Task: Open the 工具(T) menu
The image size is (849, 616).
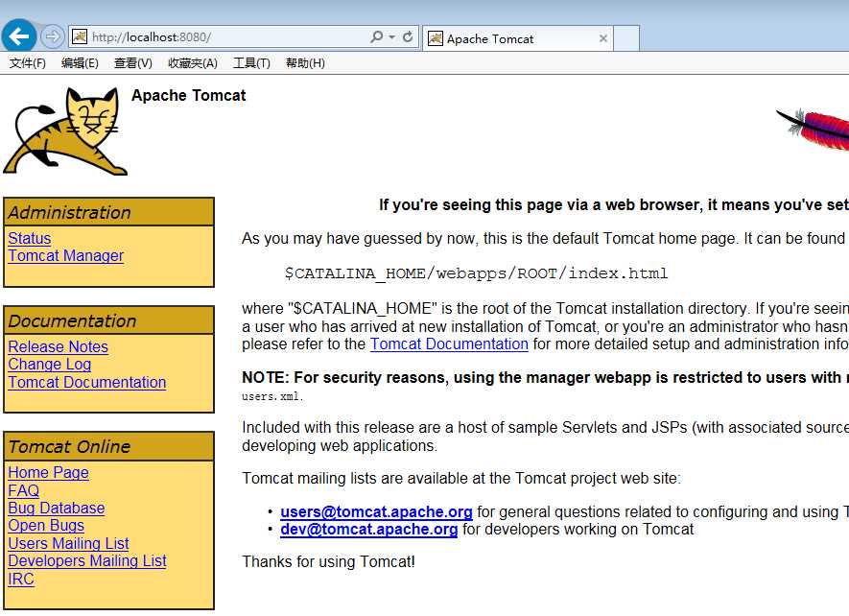Action: pos(251,63)
